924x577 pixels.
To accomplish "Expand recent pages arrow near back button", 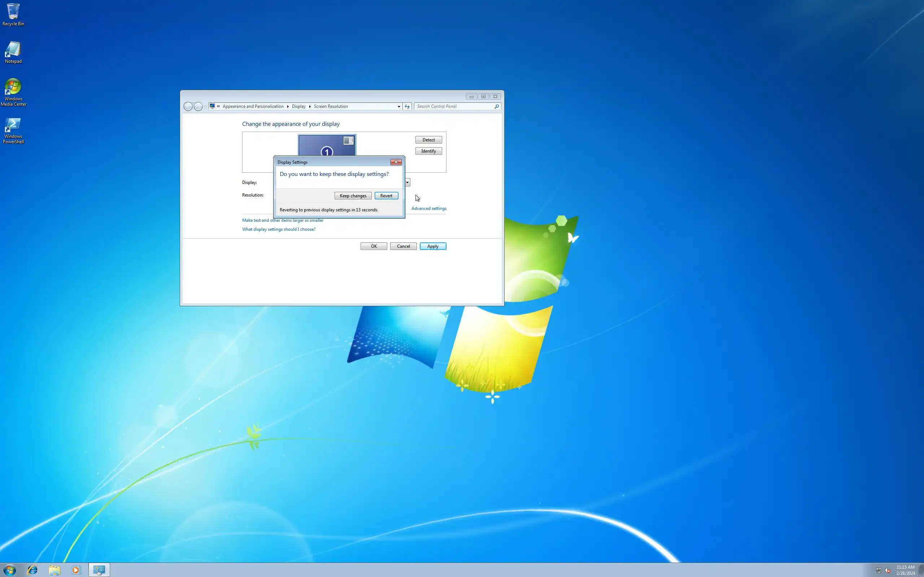I will [x=205, y=106].
